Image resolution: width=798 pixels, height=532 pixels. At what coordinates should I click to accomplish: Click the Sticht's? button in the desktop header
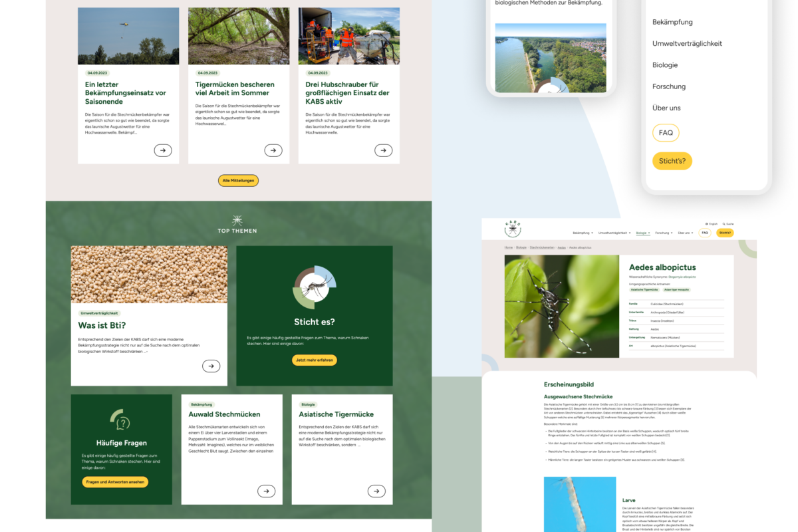[x=725, y=233]
